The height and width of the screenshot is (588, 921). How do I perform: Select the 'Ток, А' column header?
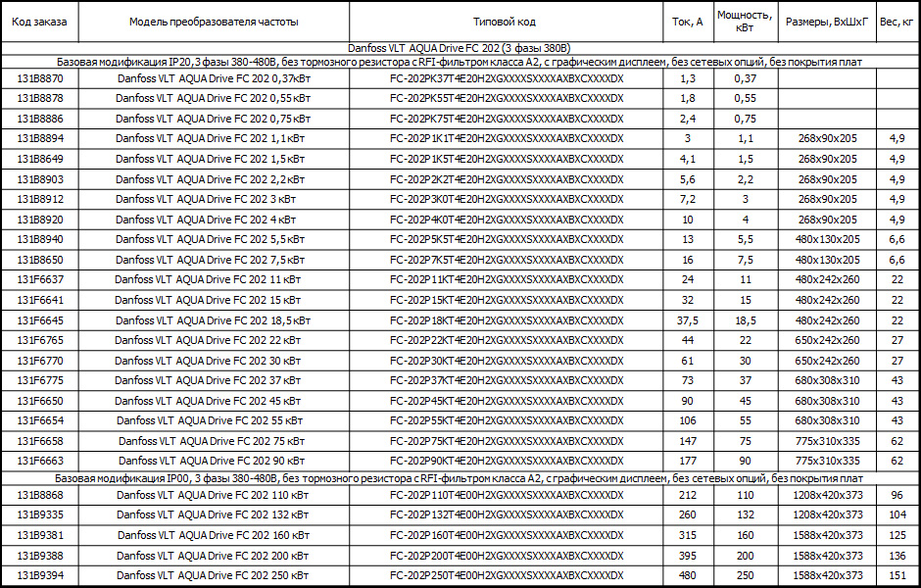click(688, 22)
